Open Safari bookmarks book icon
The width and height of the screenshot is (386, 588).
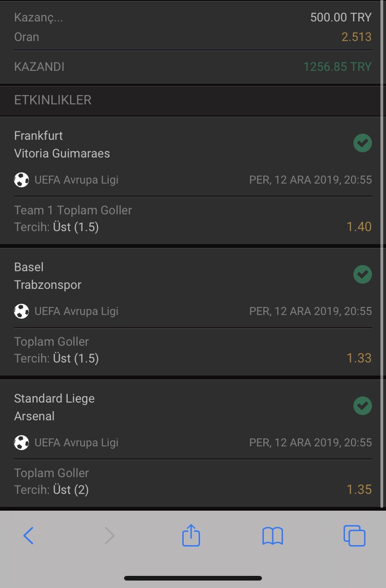[x=273, y=536]
